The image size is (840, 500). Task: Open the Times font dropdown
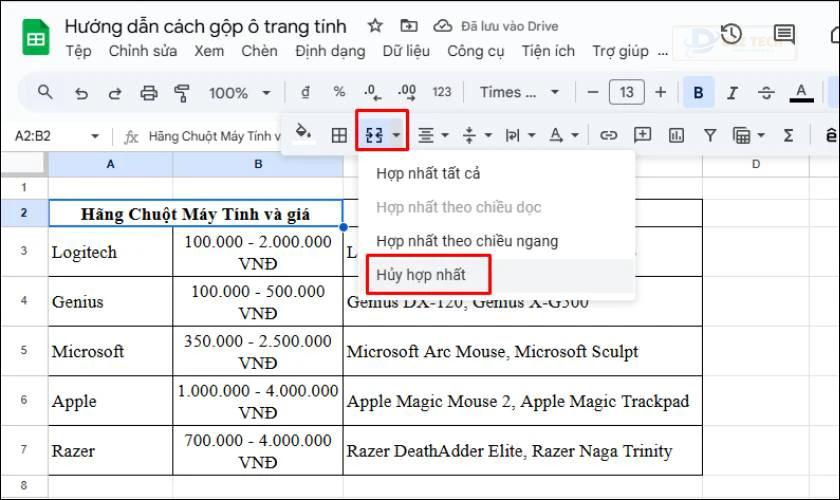point(519,92)
